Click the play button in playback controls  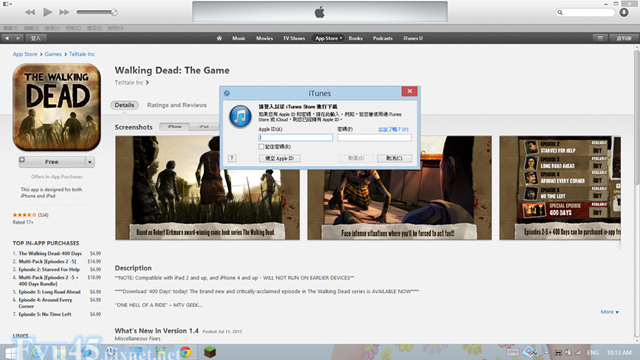[47, 12]
